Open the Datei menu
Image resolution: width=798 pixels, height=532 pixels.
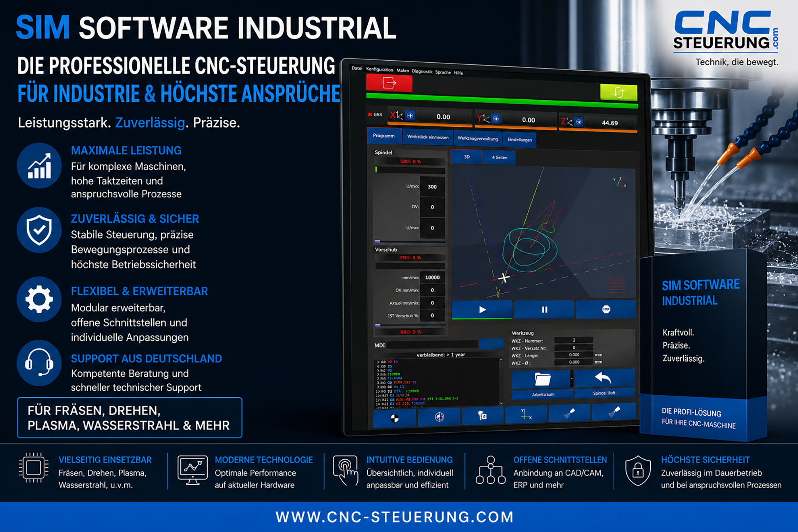point(357,68)
